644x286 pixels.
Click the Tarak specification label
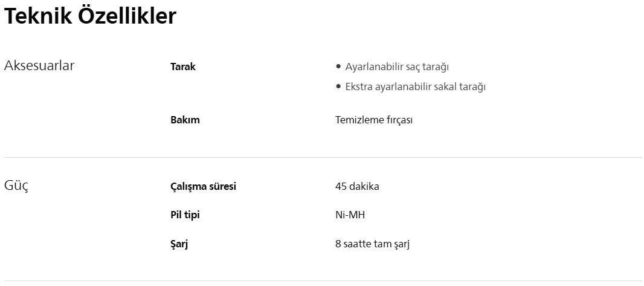[183, 67]
